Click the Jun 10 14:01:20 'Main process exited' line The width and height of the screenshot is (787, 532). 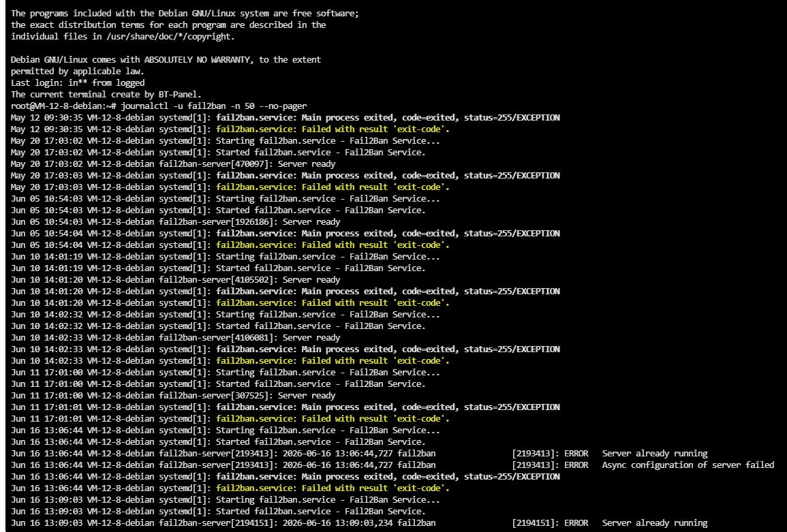285,291
